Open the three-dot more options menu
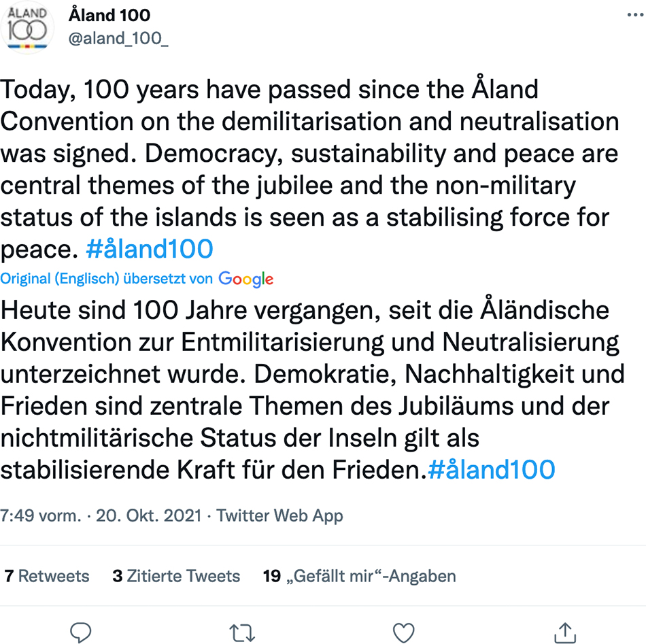 (635, 15)
